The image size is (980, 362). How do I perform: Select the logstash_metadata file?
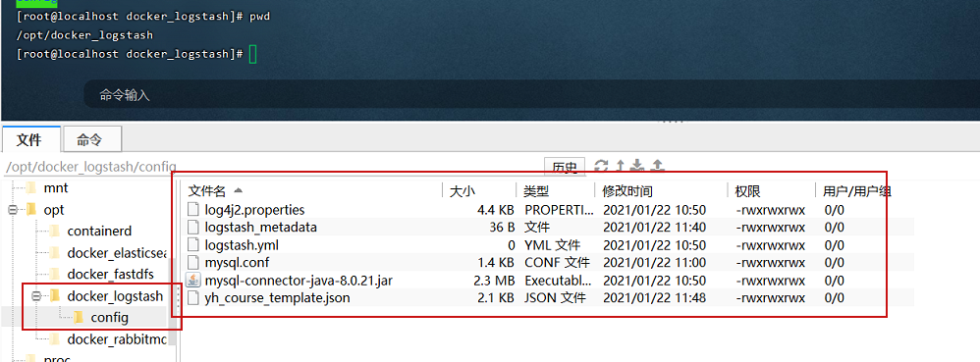260,228
